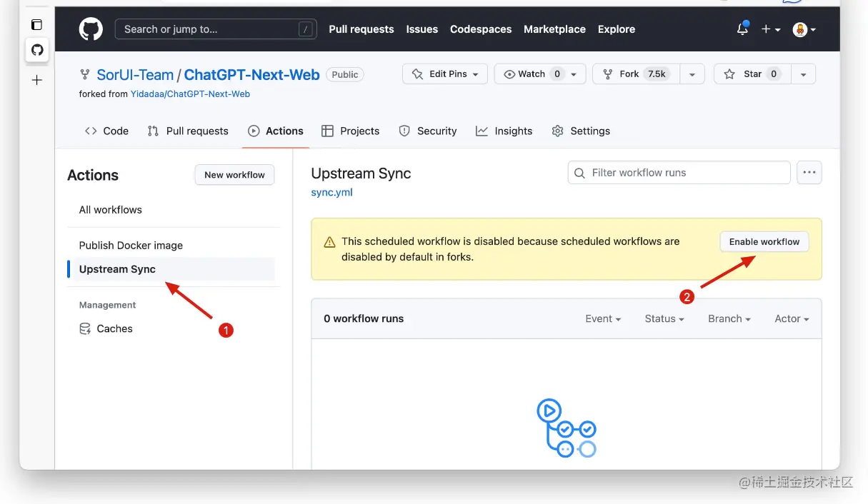Open the SorUI-Team owner link
Image resolution: width=868 pixels, height=504 pixels.
click(x=135, y=74)
